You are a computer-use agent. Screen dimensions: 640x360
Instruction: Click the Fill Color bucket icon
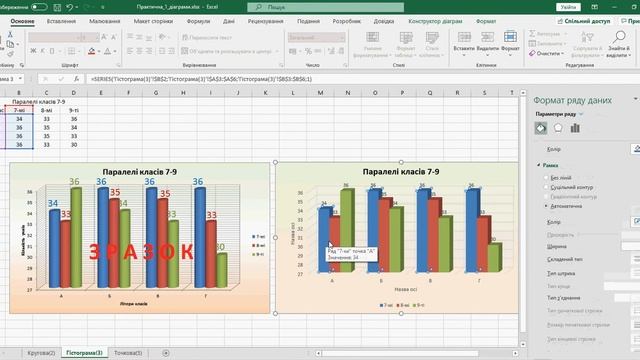tap(91, 51)
